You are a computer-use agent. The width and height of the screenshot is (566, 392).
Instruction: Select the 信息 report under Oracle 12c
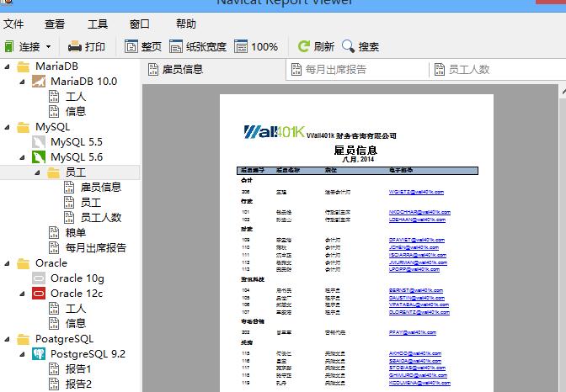tap(76, 324)
